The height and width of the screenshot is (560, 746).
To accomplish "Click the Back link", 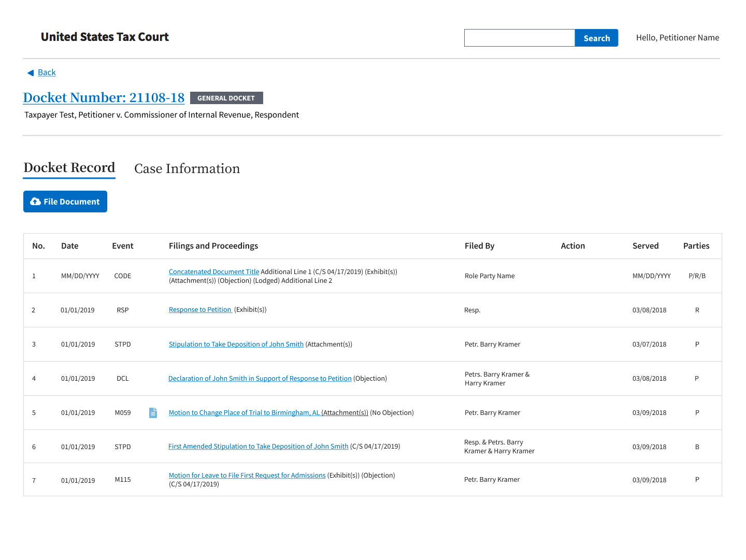I will (x=47, y=73).
